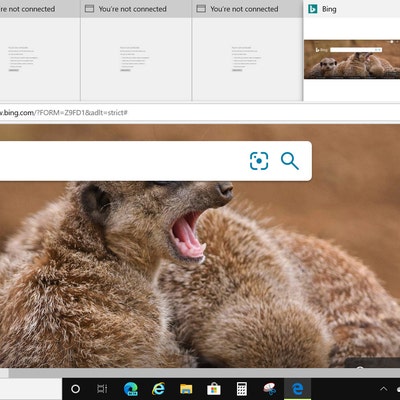
Task: Click the Bing visual search camera icon
Action: (259, 161)
